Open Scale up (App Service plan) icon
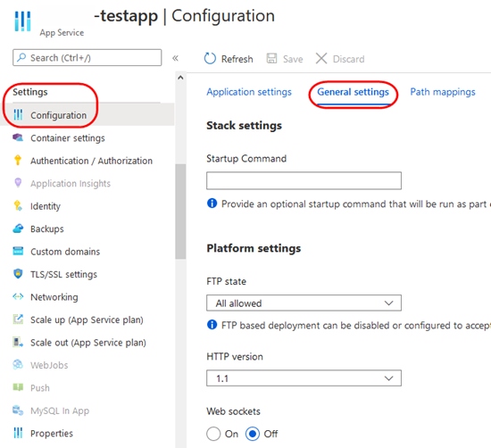Image resolution: width=491 pixels, height=448 pixels. [x=18, y=319]
